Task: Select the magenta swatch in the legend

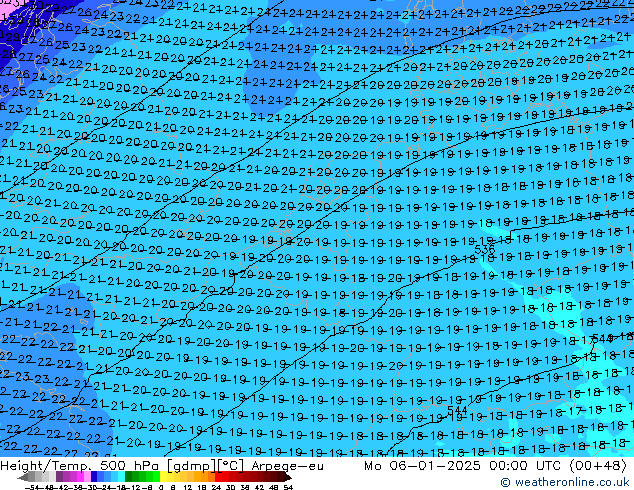Action: pyautogui.click(x=80, y=476)
